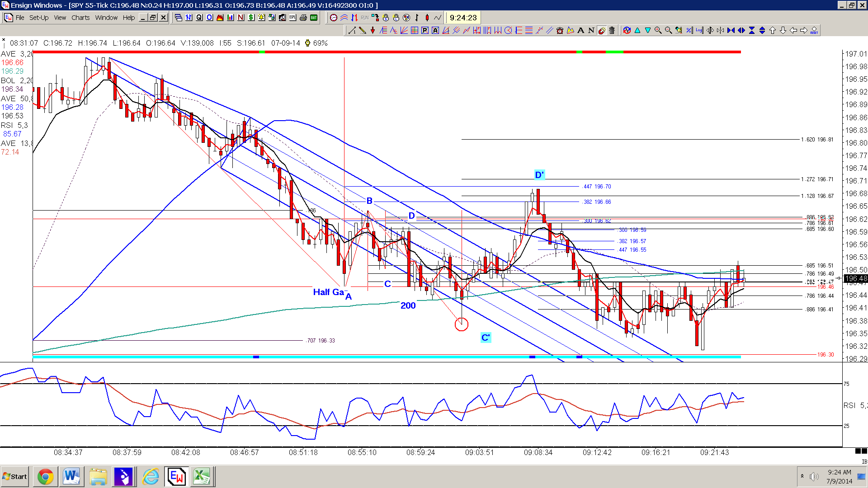Toggle the magnet snap tool

tap(602, 30)
